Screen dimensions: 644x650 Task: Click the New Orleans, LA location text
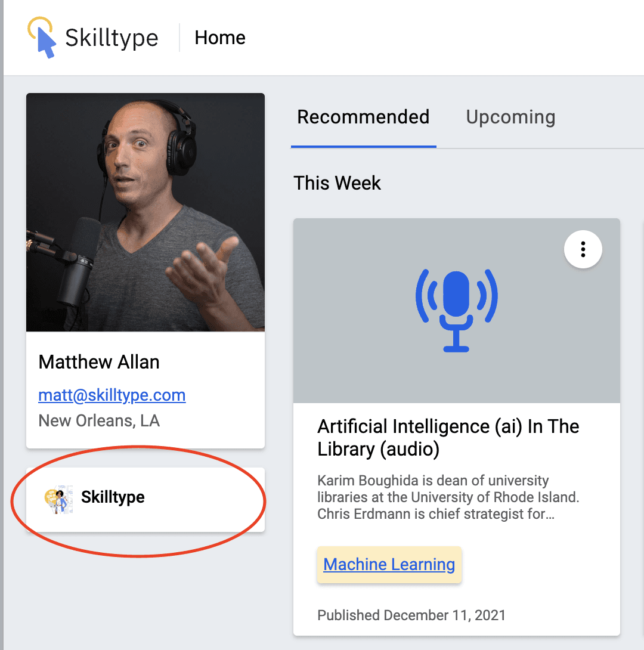tap(99, 421)
